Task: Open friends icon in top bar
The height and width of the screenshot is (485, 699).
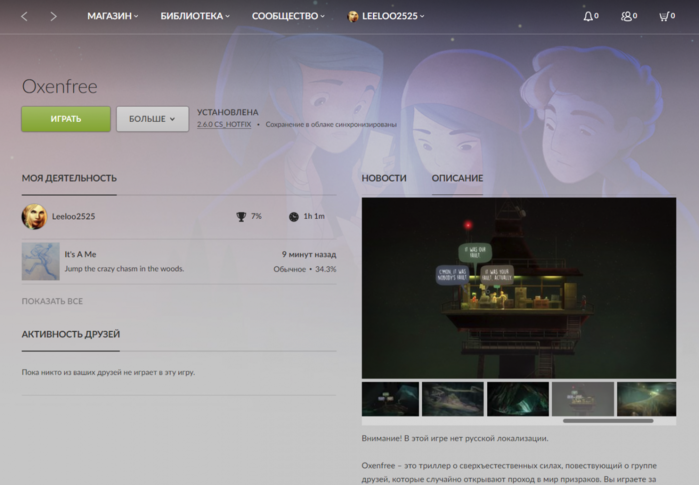Action: tap(626, 16)
